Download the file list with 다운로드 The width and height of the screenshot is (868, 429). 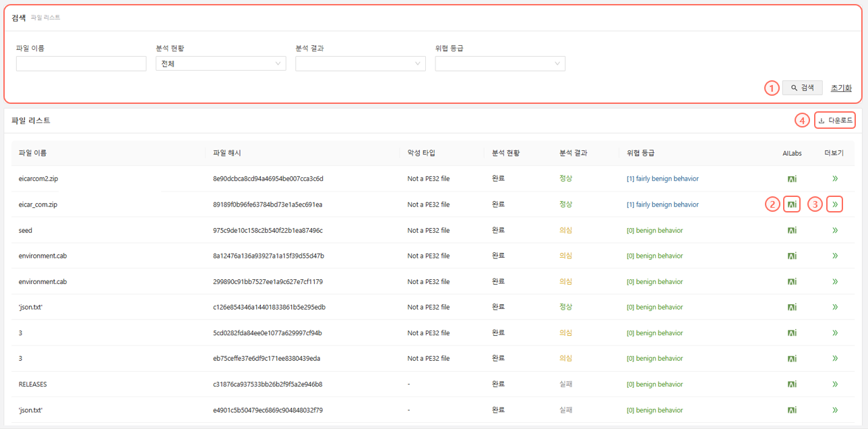click(x=835, y=121)
